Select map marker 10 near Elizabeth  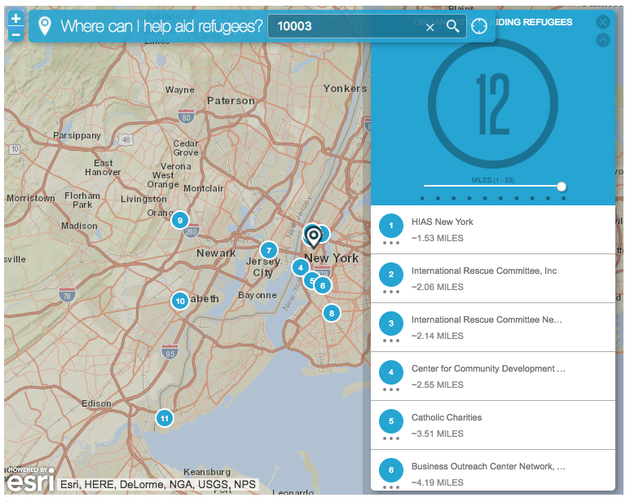click(180, 301)
